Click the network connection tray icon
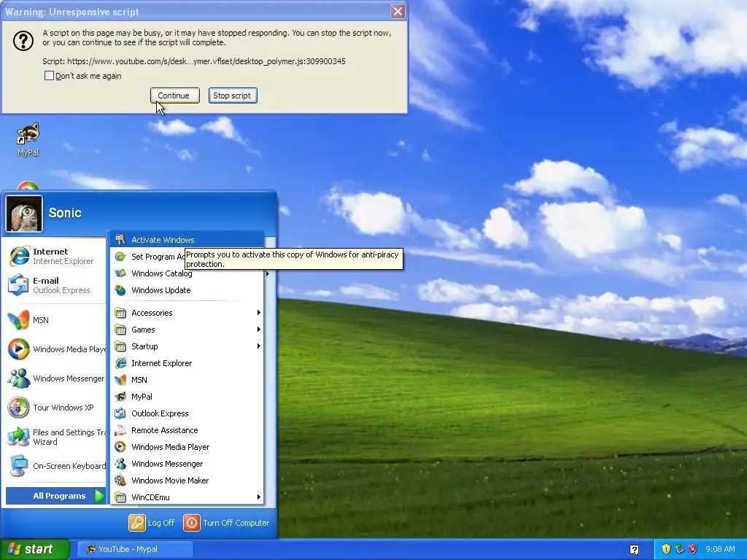This screenshot has height=560, width=747. 679,549
